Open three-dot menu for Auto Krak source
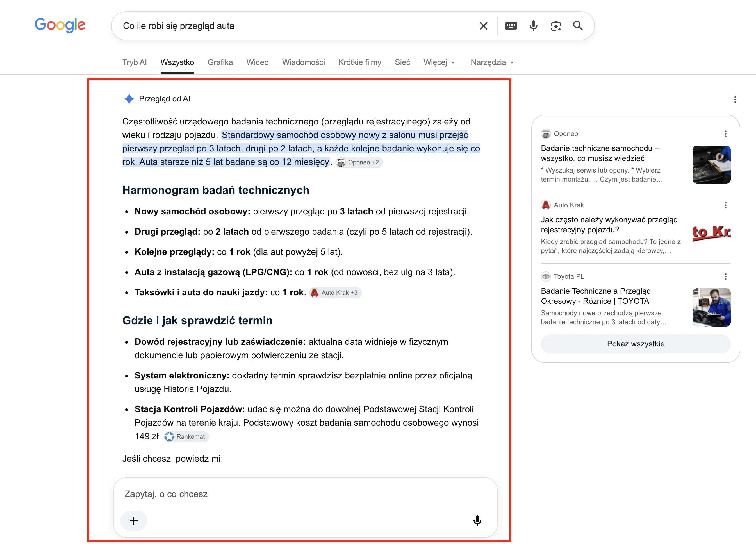 [x=725, y=205]
